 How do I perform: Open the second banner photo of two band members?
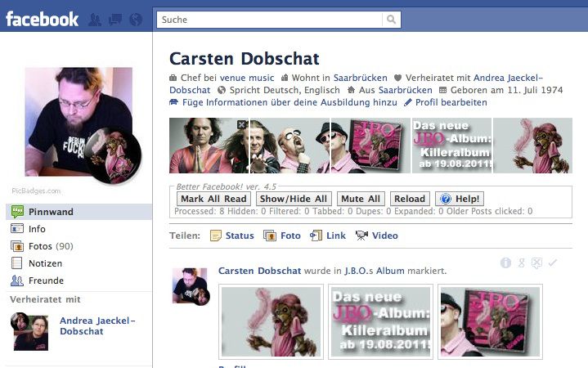point(290,146)
